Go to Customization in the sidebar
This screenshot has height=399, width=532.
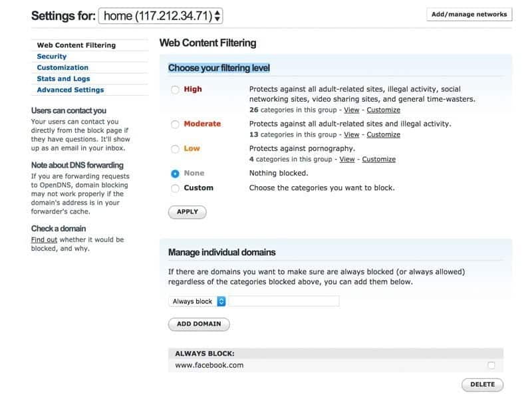pyautogui.click(x=63, y=67)
